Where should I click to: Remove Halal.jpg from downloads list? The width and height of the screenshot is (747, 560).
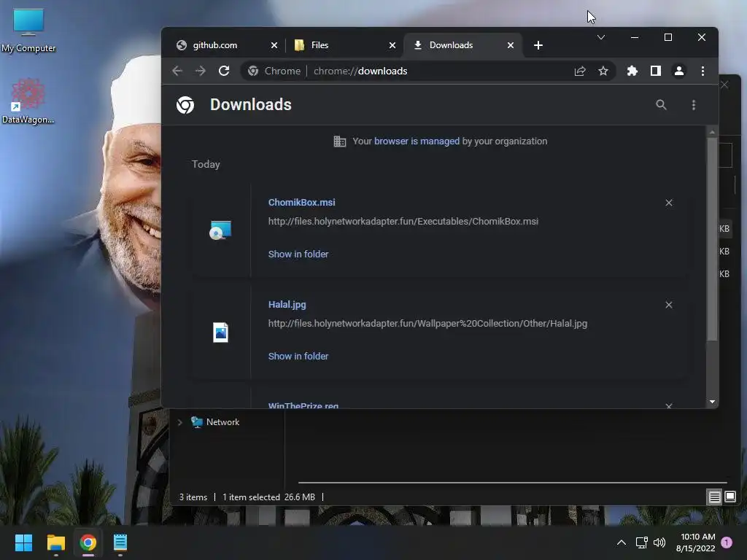pos(669,305)
